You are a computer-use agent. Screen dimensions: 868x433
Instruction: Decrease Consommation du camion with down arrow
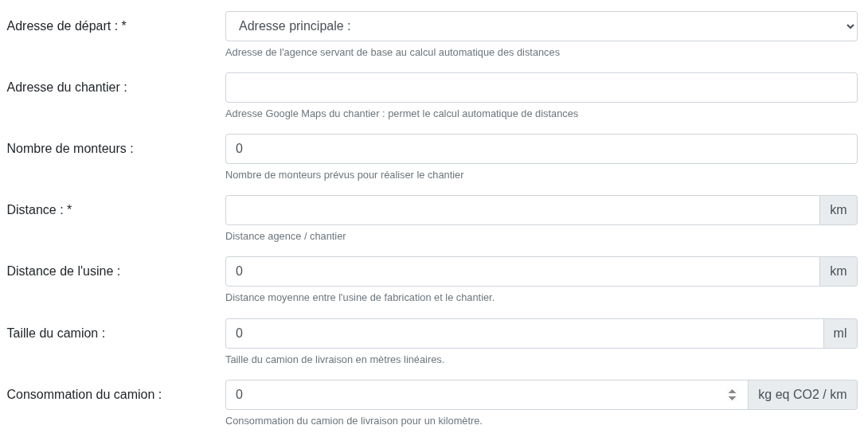tap(732, 399)
